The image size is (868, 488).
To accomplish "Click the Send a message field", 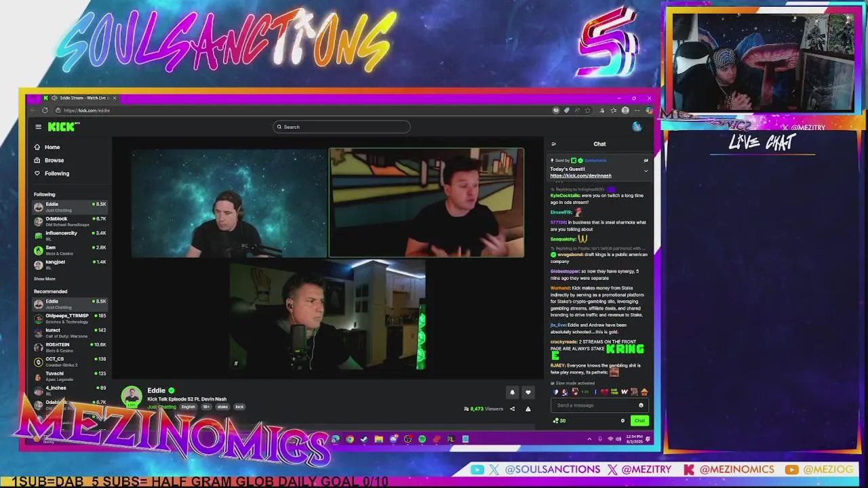I will coord(599,405).
